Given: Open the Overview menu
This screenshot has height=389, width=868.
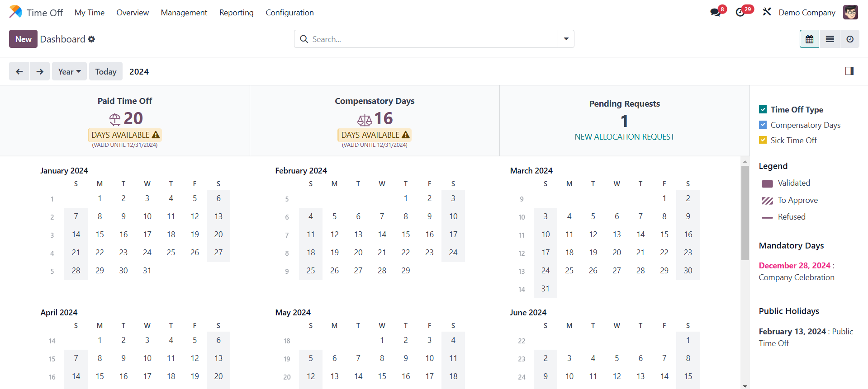Looking at the screenshot, I should (x=133, y=13).
